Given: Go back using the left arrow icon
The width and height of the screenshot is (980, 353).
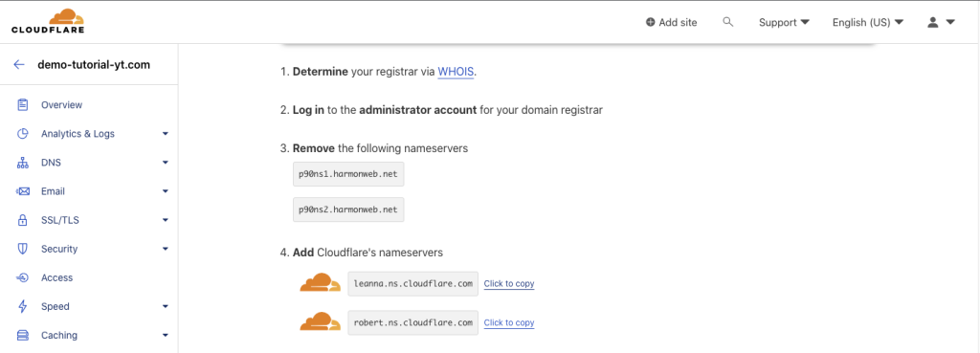Looking at the screenshot, I should 19,64.
